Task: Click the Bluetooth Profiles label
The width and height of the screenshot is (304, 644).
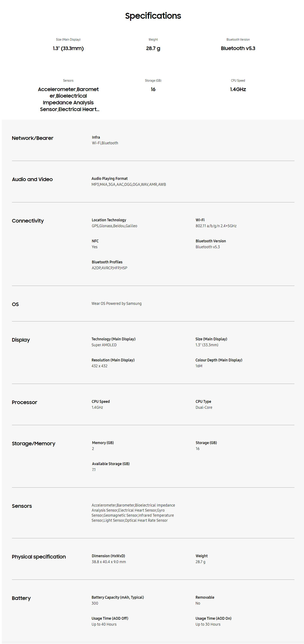Action: tap(107, 262)
